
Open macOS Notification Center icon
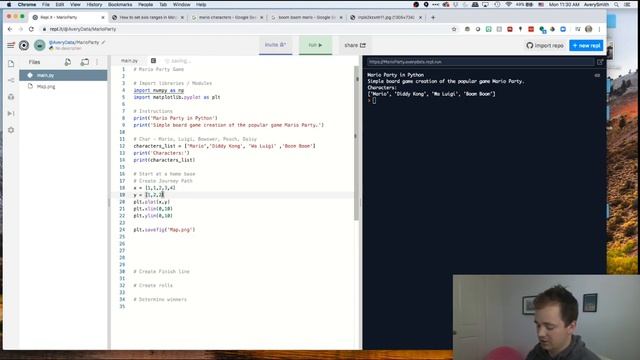(627, 4)
